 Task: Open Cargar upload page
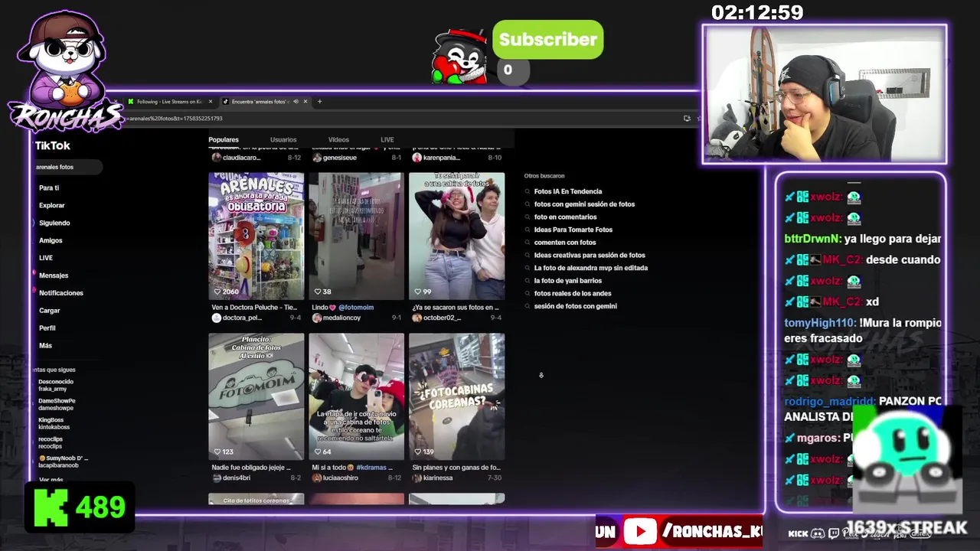tap(49, 311)
